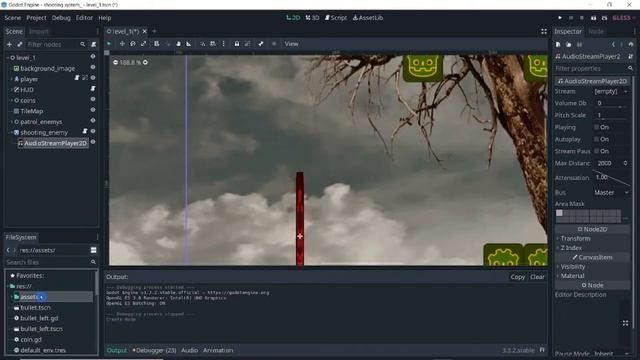Go to previous edited object in Inspector
Image resolution: width=640 pixels, height=360 pixels.
(x=613, y=44)
